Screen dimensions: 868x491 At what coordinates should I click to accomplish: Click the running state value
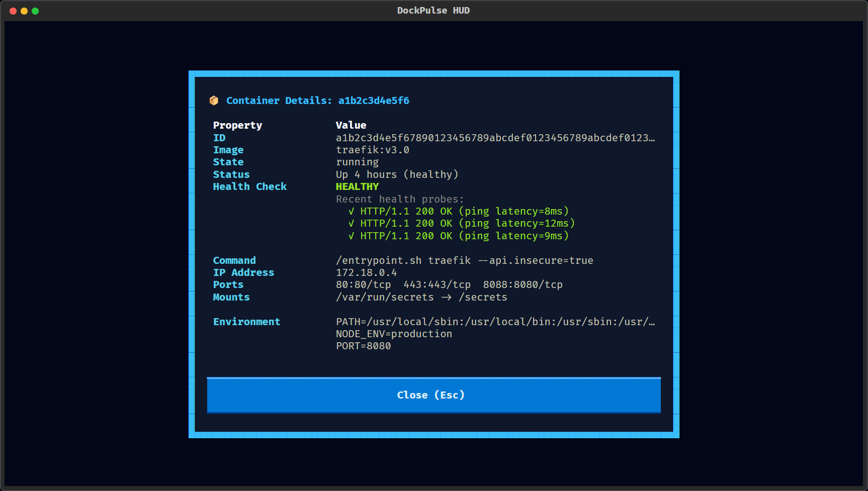[358, 162]
